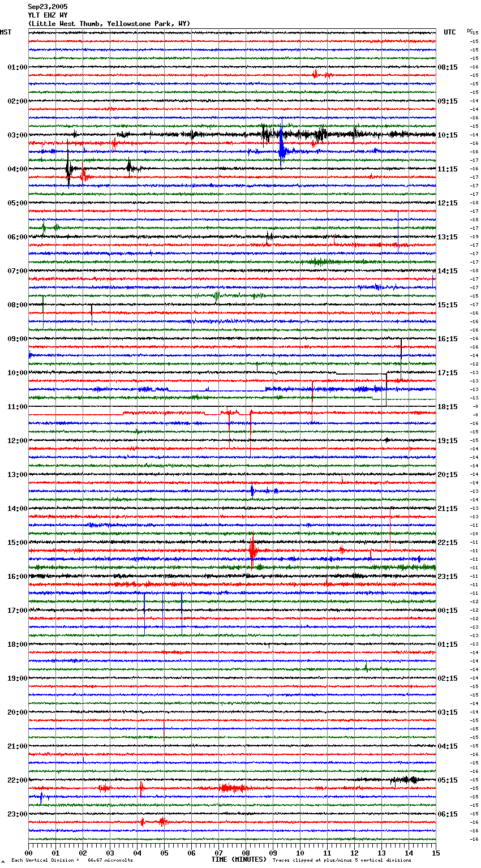This screenshot has width=481, height=868.
Task: Select the 15 minute tick on bottom axis
Action: (436, 853)
